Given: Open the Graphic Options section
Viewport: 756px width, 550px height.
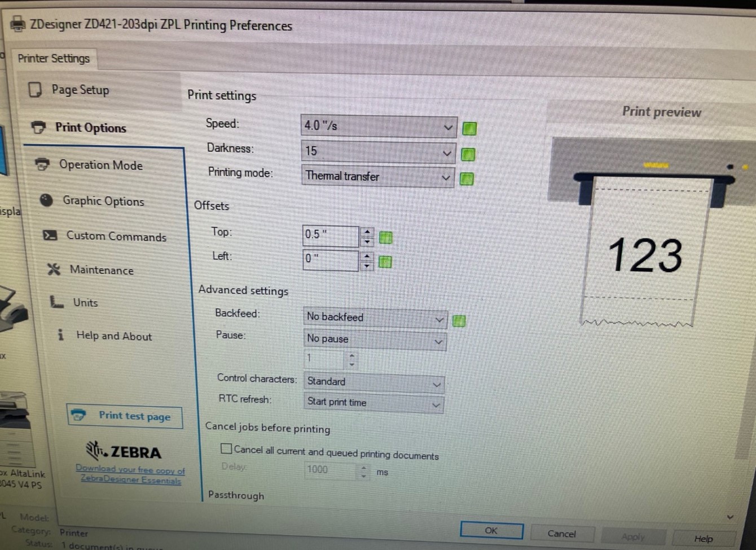Looking at the screenshot, I should tap(103, 201).
